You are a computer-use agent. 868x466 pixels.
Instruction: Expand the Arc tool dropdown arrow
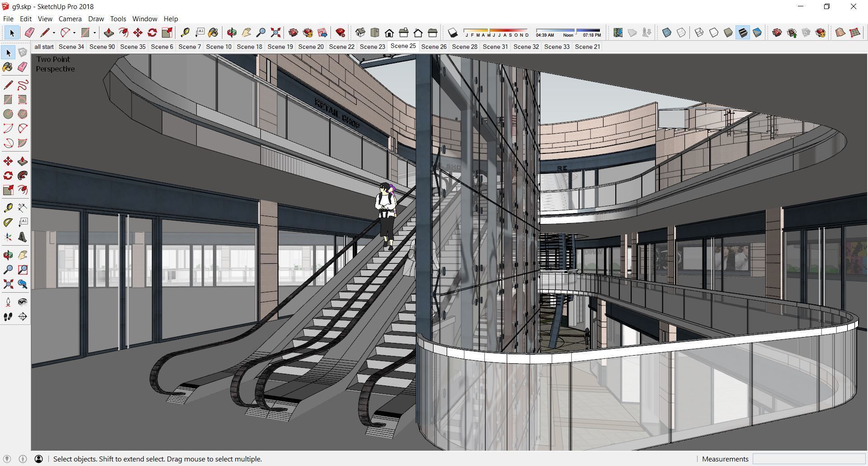coord(74,33)
